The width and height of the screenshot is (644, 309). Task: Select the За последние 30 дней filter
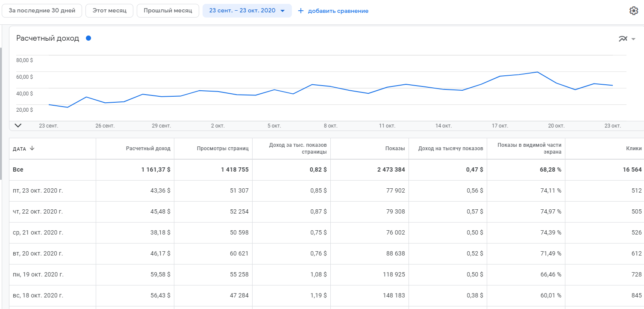[42, 11]
